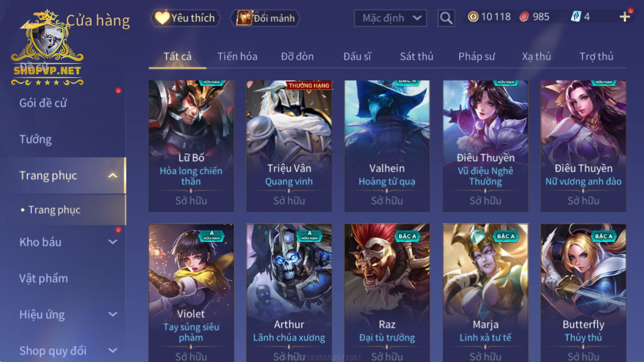Viewport: 644px width, 362px height.
Task: Open the Mặc định sort dropdown
Action: click(390, 18)
